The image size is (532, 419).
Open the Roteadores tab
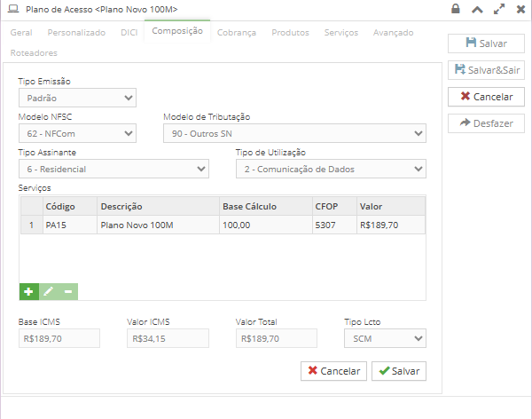[x=34, y=53]
